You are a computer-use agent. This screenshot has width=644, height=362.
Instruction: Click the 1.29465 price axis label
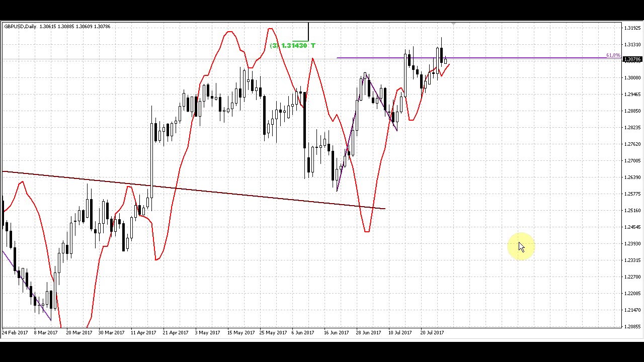tap(632, 95)
